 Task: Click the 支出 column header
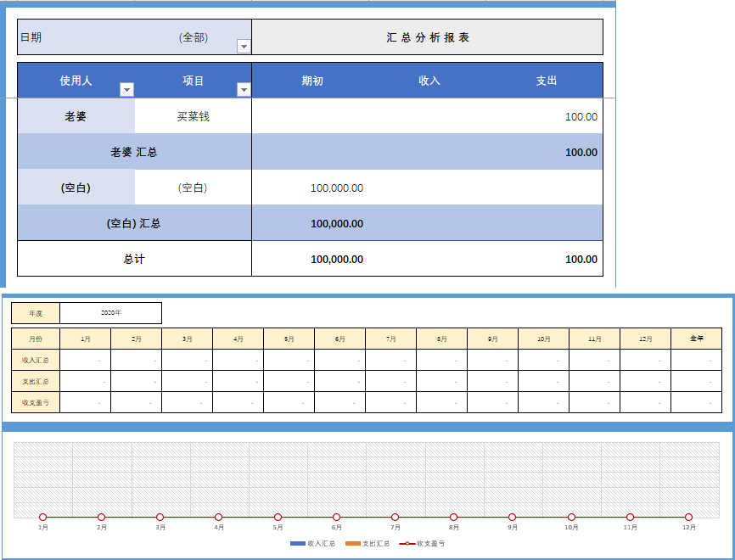point(546,81)
